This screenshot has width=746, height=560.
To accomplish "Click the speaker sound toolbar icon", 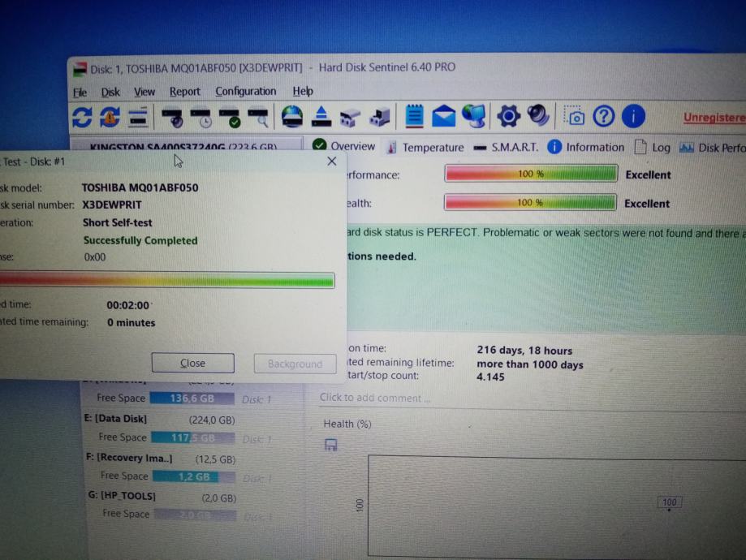I will [538, 115].
